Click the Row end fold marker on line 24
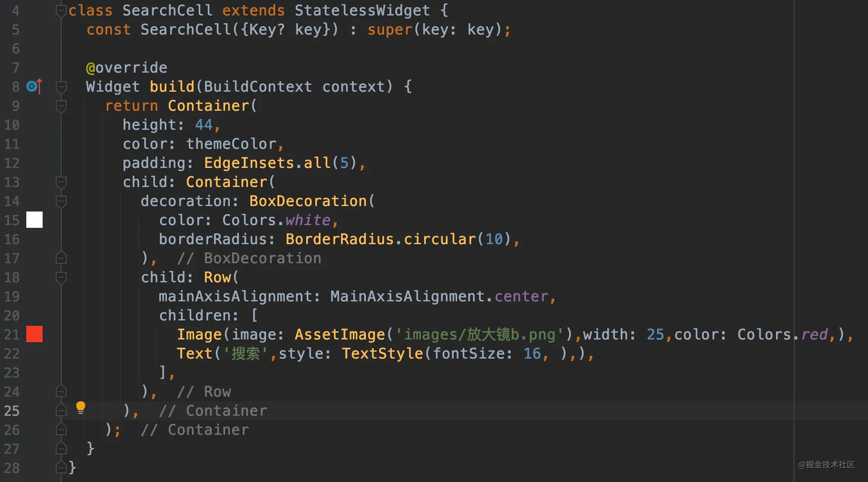The image size is (868, 482). (x=61, y=391)
